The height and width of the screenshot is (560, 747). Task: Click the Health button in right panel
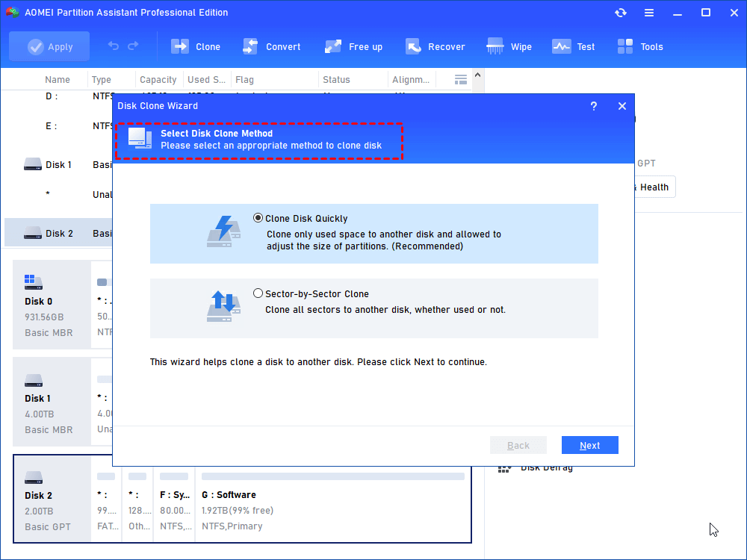tap(654, 187)
